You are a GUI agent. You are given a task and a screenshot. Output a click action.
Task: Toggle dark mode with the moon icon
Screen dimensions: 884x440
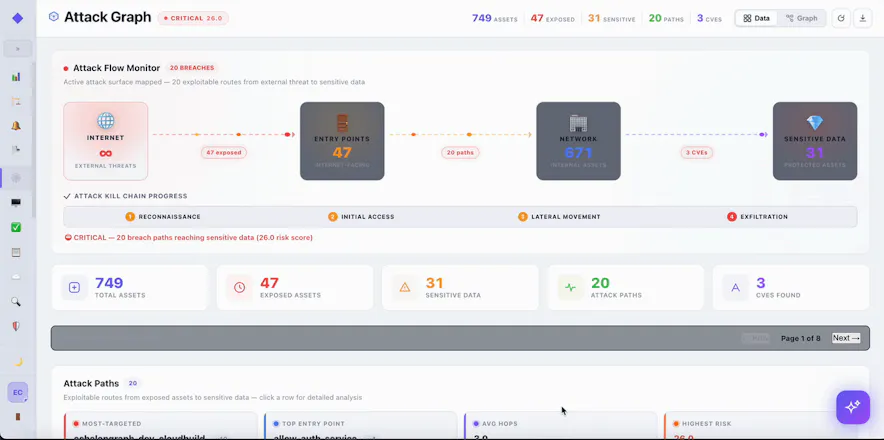pos(17,362)
